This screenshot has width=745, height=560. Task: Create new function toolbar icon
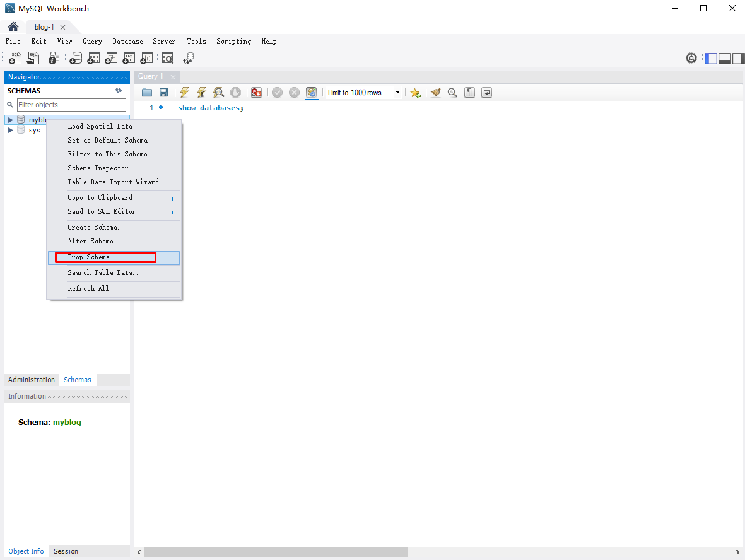(146, 59)
